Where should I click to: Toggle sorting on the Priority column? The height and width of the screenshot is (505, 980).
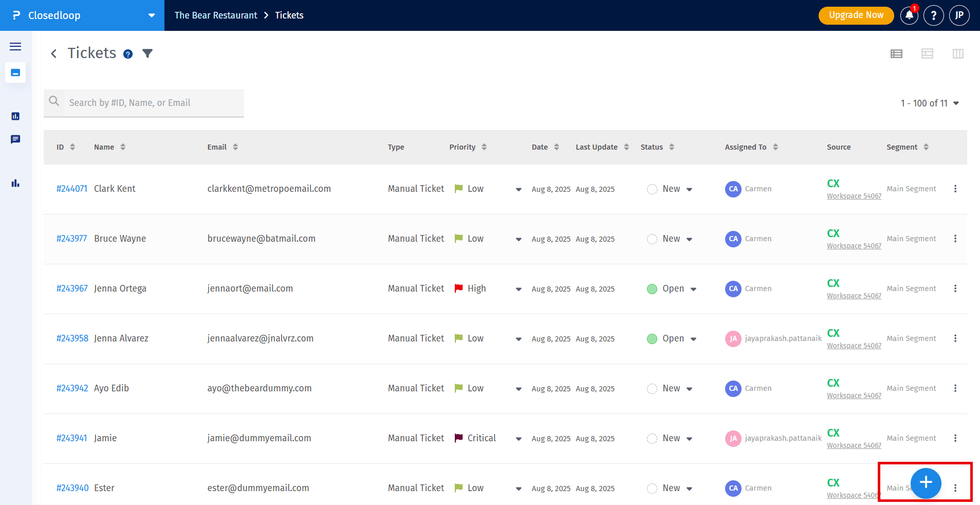pyautogui.click(x=484, y=147)
